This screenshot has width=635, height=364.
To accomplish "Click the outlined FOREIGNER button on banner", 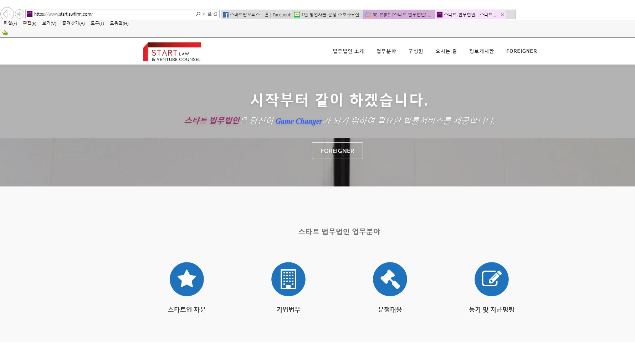I will point(337,151).
